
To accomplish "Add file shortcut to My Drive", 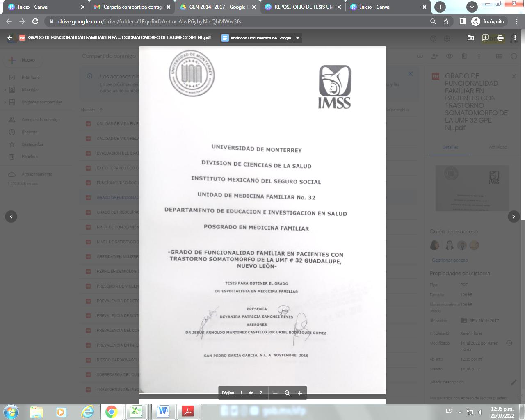I will [470, 38].
